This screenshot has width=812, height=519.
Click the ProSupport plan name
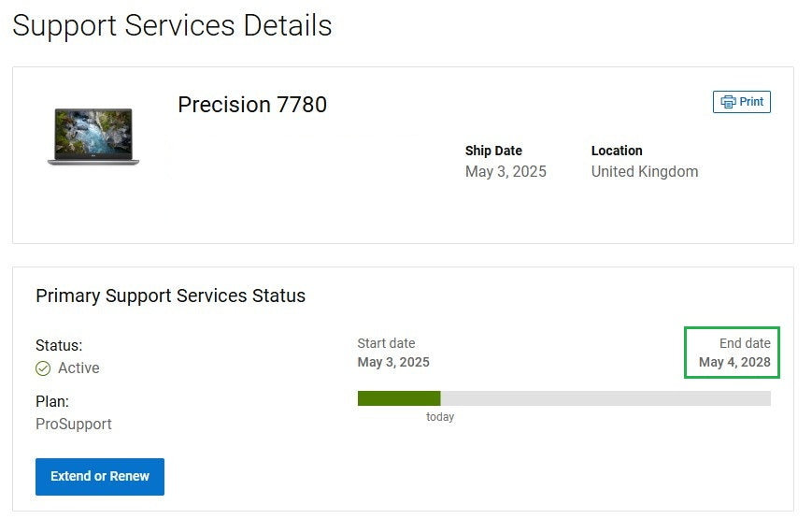[x=74, y=424]
